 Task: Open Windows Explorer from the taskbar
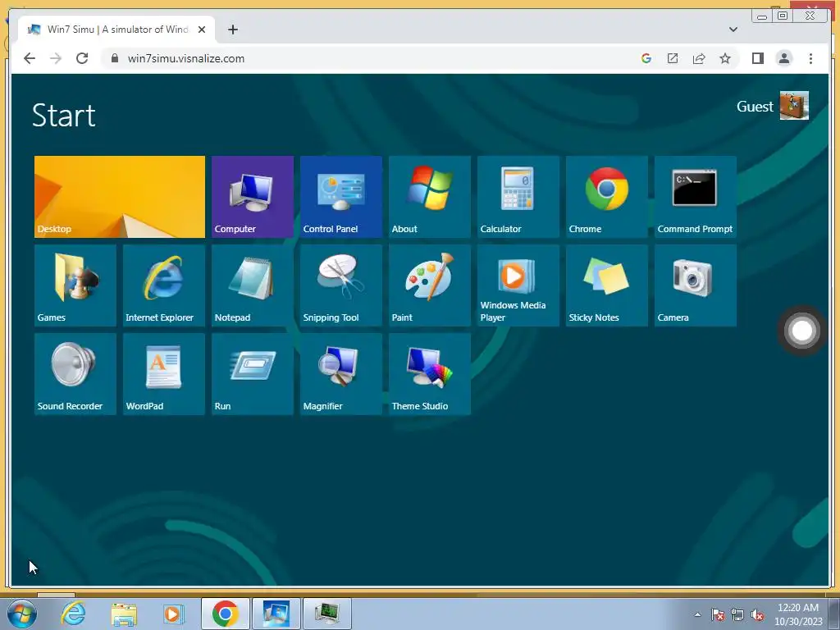coord(124,614)
